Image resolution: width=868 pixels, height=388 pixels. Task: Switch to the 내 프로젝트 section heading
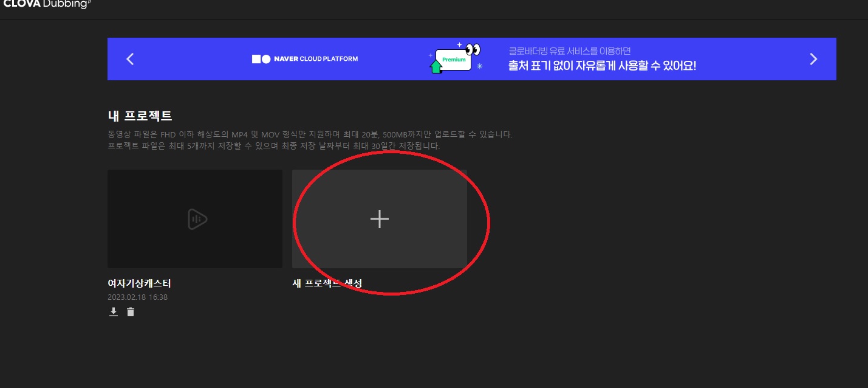pos(140,114)
